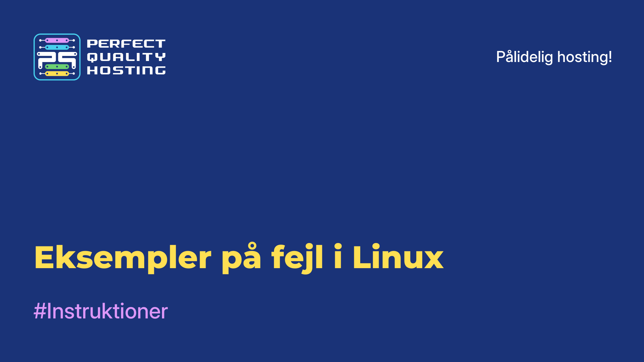Click the Perfect Quality Hosting logo icon
Viewport: 644px width, 362px height.
[x=56, y=57]
